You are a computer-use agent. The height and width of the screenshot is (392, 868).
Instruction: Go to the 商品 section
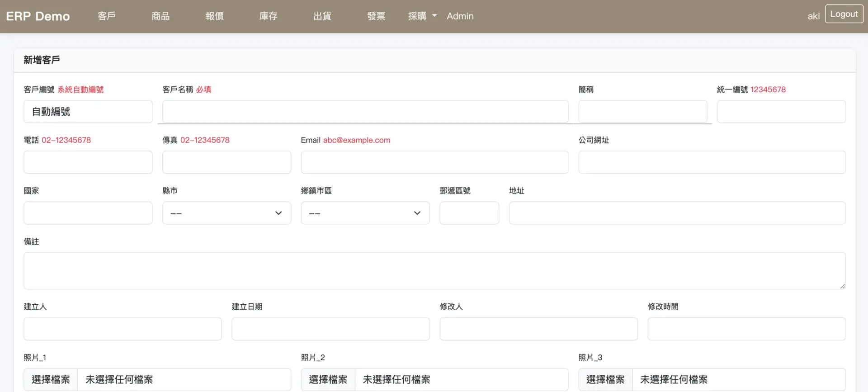click(x=160, y=16)
